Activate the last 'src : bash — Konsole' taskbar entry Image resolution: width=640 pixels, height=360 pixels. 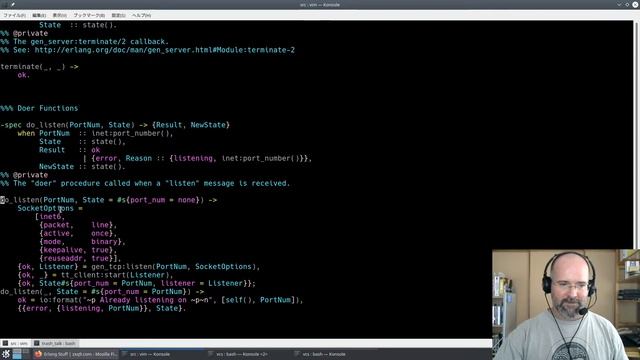pyautogui.click(x=333, y=354)
